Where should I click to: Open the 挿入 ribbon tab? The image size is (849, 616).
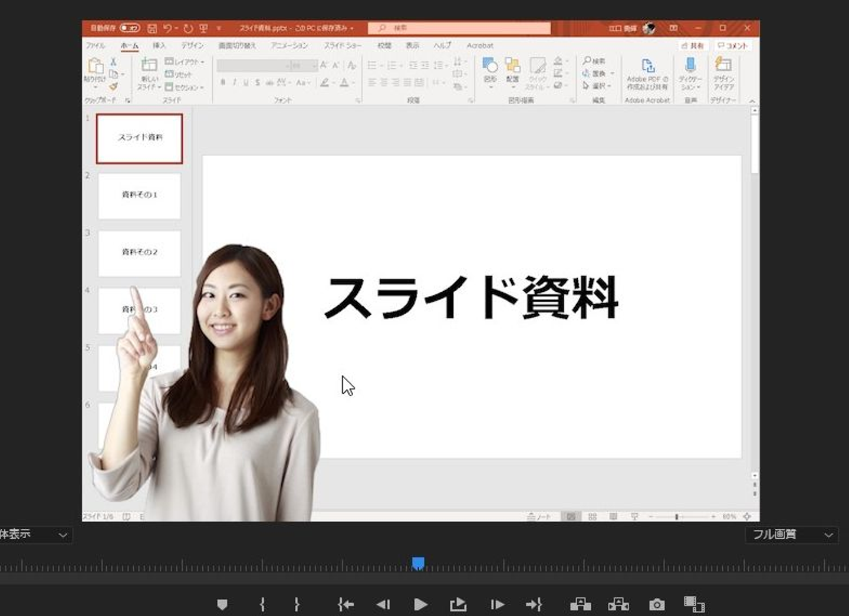[159, 45]
